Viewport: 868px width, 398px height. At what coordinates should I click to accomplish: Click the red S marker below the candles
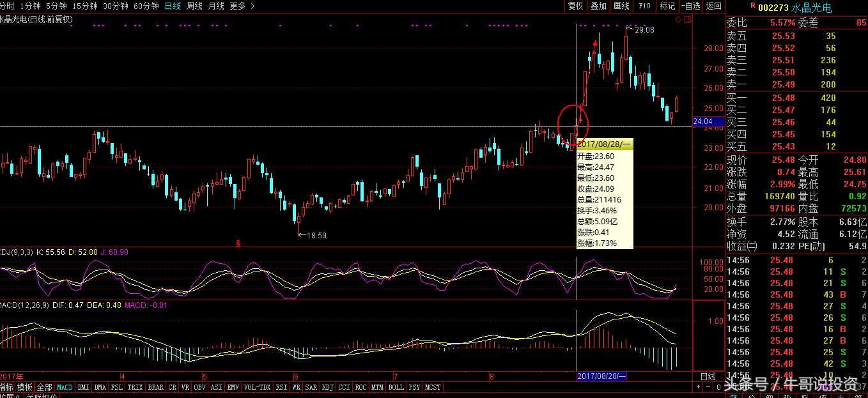238,243
